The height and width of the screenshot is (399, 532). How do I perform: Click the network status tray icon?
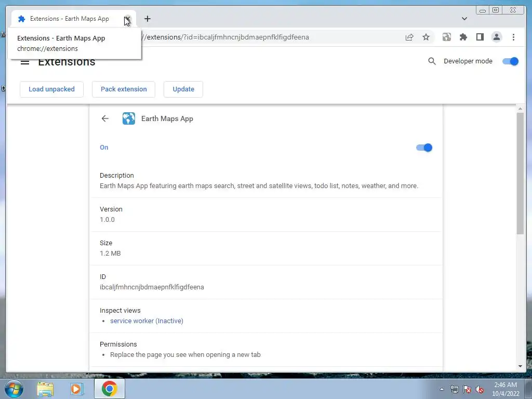tap(454, 389)
